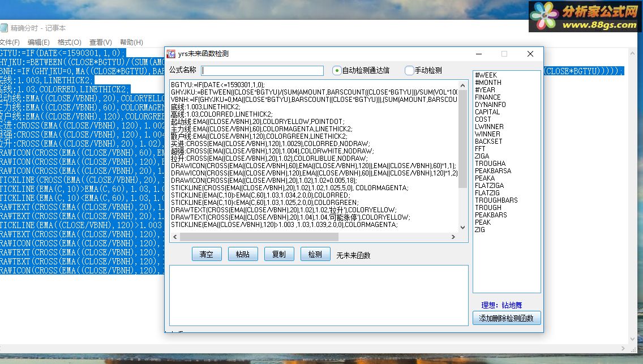Close the yrs未来函数检测 dialog
This screenshot has width=643, height=364.
pyautogui.click(x=530, y=54)
